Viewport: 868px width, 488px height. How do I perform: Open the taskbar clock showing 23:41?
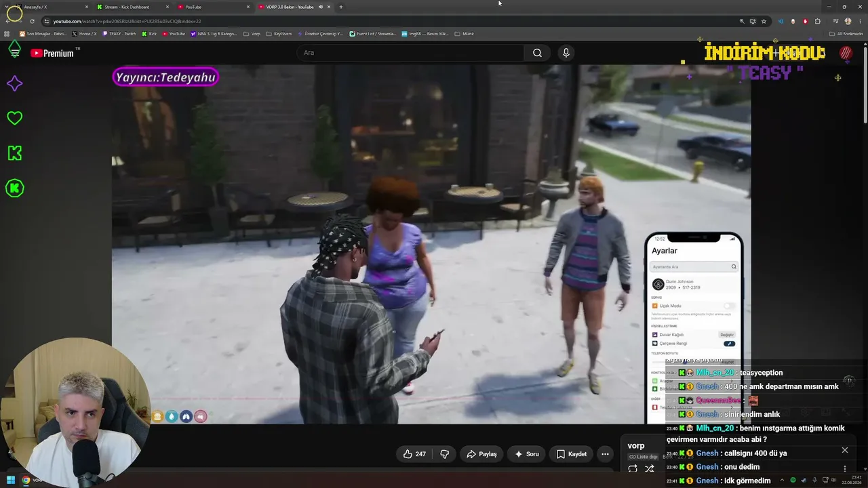pos(852,481)
